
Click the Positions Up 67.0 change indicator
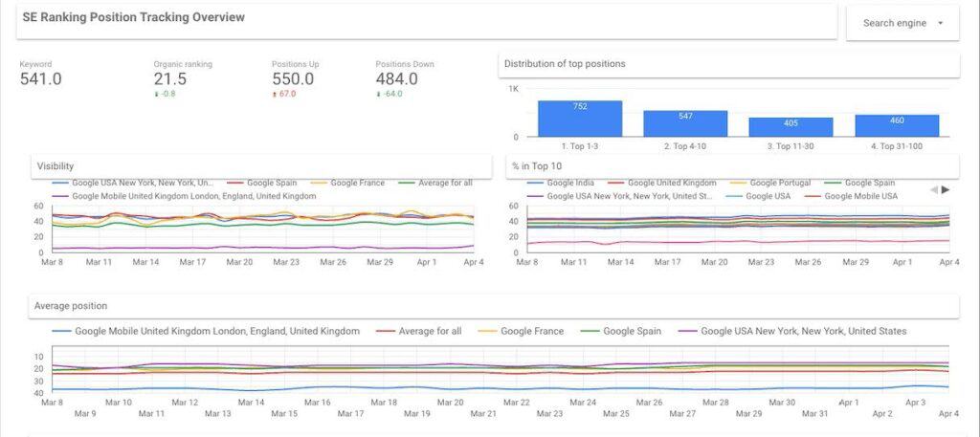click(x=284, y=94)
